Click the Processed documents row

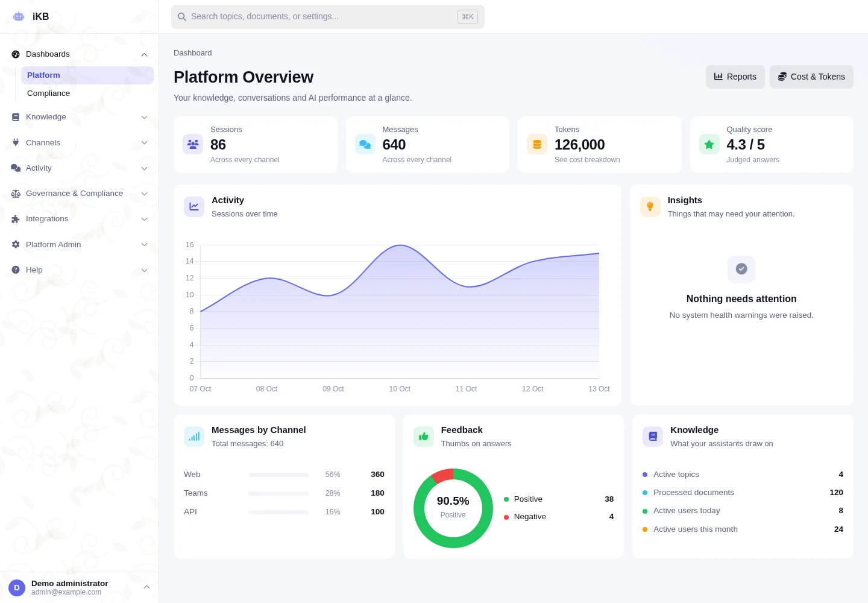pos(743,493)
